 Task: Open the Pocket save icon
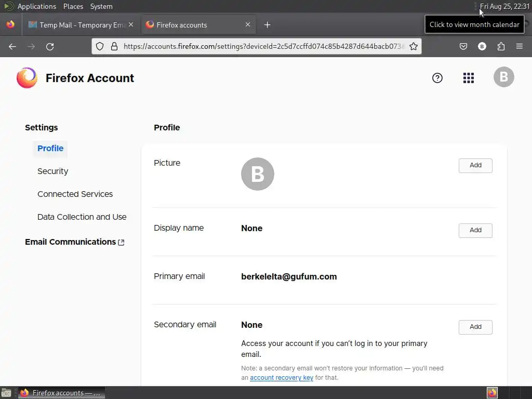(x=463, y=46)
